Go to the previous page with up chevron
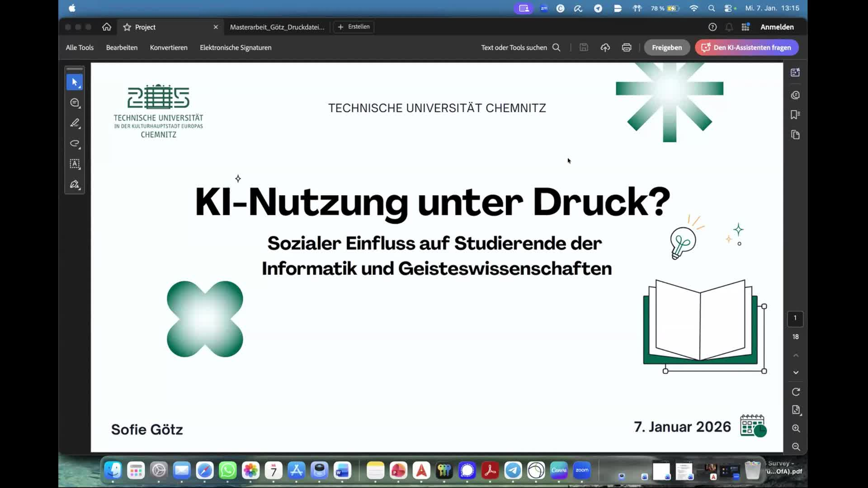868x488 pixels. (x=796, y=356)
